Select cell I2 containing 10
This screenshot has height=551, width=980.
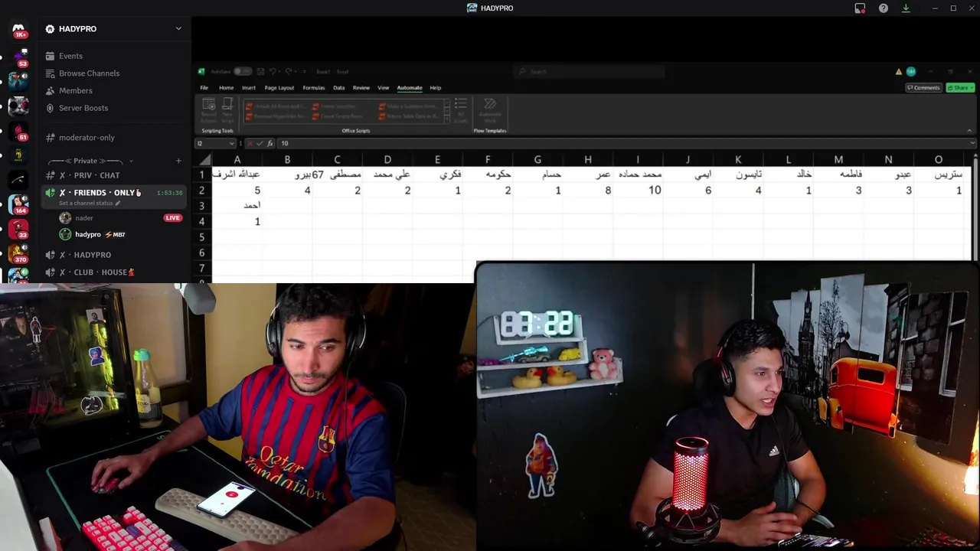638,190
